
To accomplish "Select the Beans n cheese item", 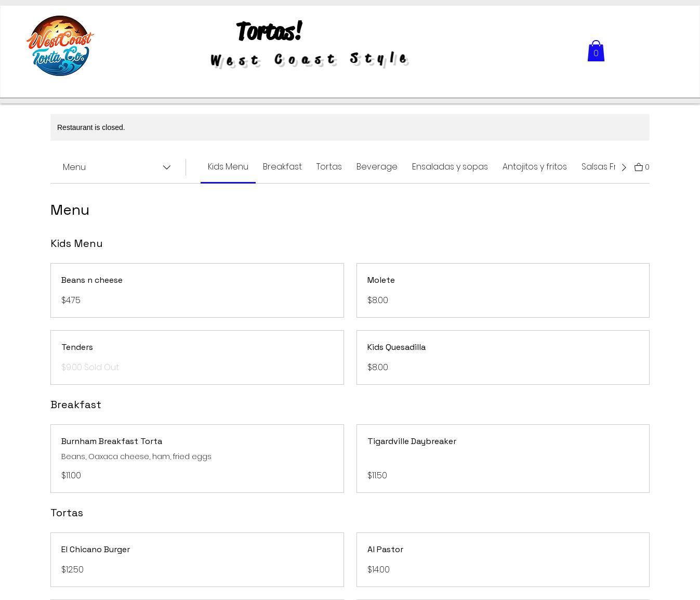I will click(x=197, y=290).
